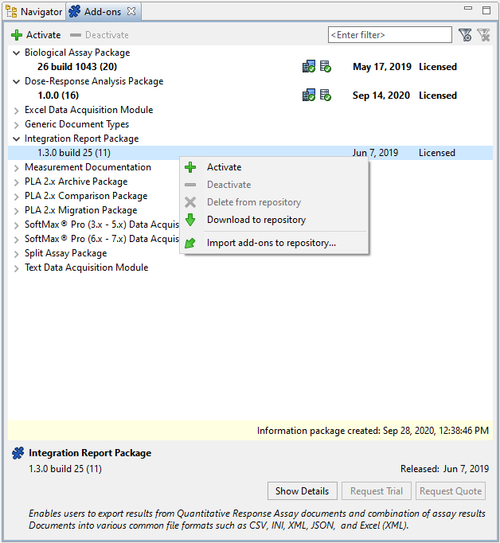The height and width of the screenshot is (543, 500).
Task: Close the Add-ons tab with its X
Action: pyautogui.click(x=131, y=11)
